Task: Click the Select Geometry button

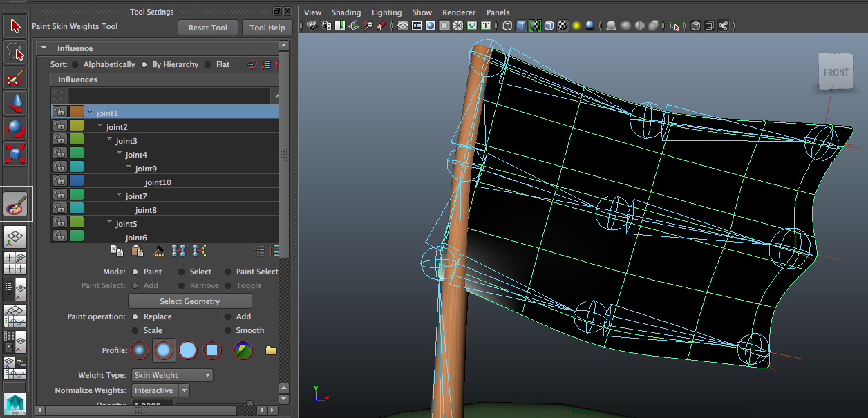Action: (x=189, y=301)
